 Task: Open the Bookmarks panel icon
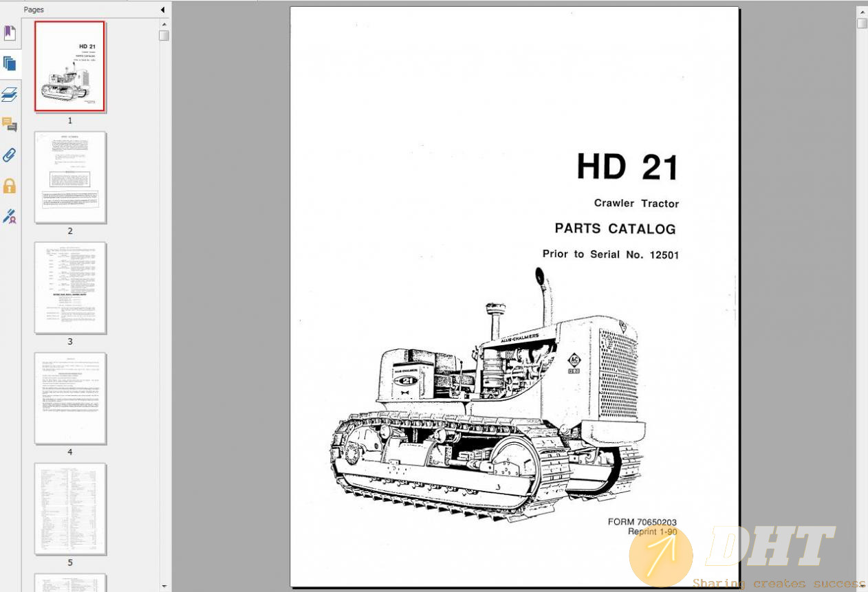click(x=10, y=33)
